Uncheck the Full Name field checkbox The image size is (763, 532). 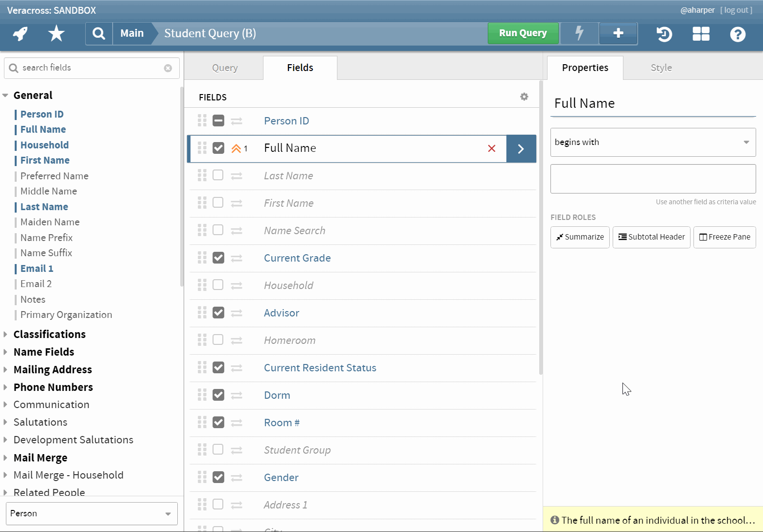[x=218, y=148]
